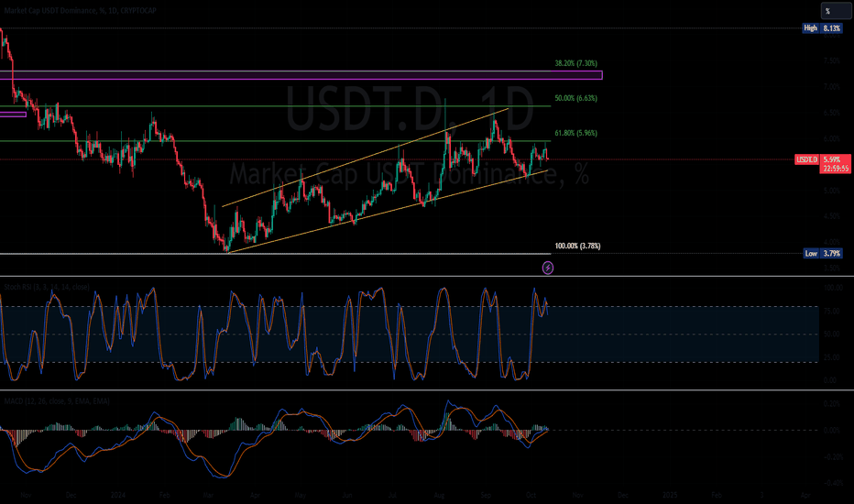Click the red USDT.D 5.59% price tag
The image size is (854, 504).
pyautogui.click(x=823, y=159)
